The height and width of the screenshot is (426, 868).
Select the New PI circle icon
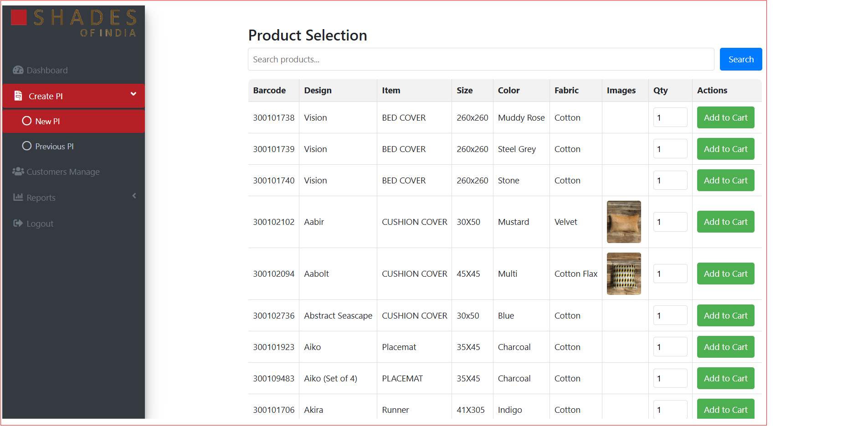(27, 121)
